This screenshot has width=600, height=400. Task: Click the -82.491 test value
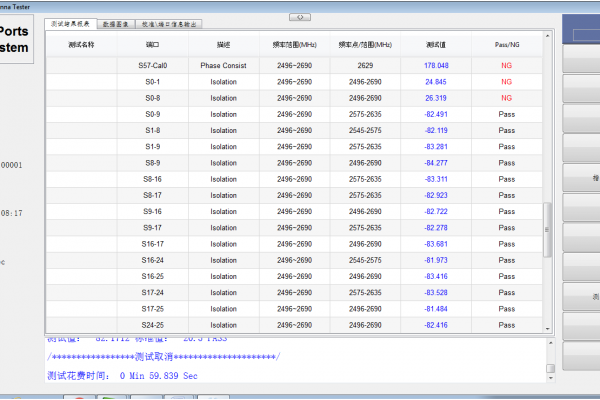point(436,114)
